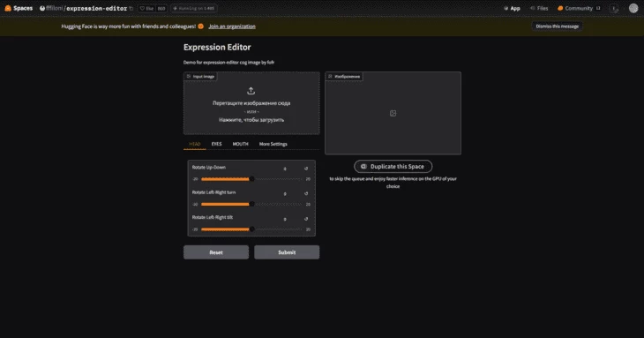
Task: Click the Rotate Left-Right turn numeric value field
Action: click(x=285, y=194)
